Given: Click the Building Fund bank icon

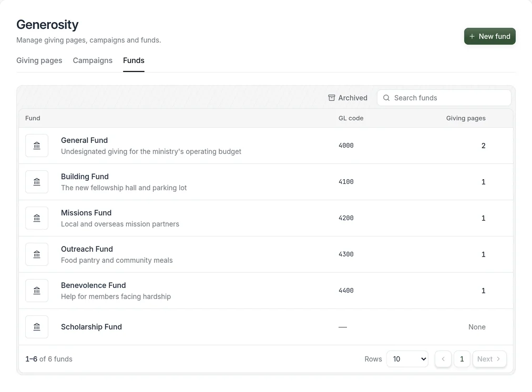Looking at the screenshot, I should tap(37, 182).
